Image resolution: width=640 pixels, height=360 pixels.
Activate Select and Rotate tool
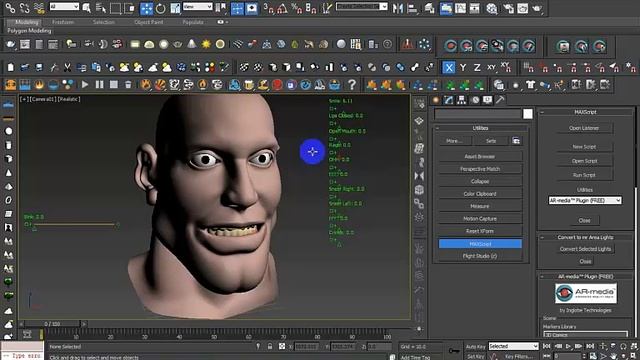[161, 8]
